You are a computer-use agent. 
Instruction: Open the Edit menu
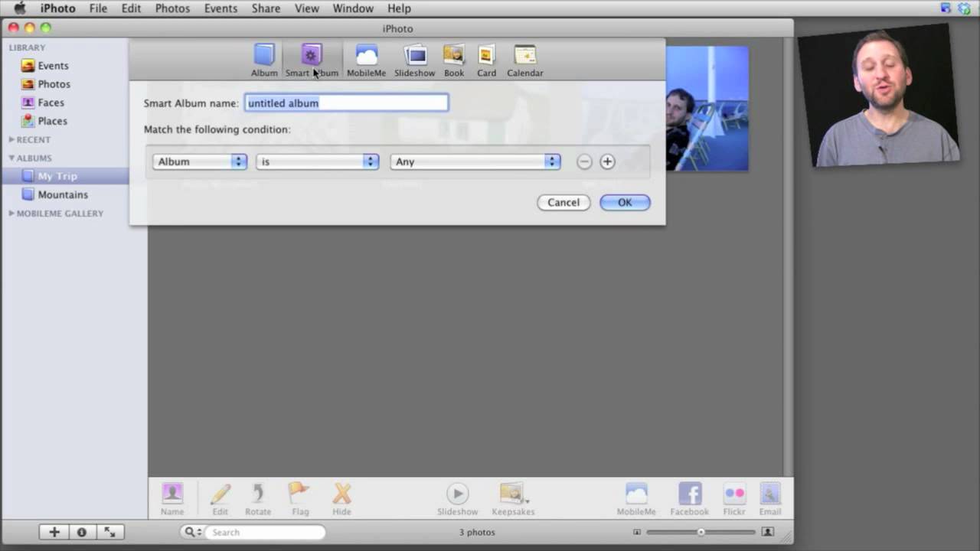131,8
